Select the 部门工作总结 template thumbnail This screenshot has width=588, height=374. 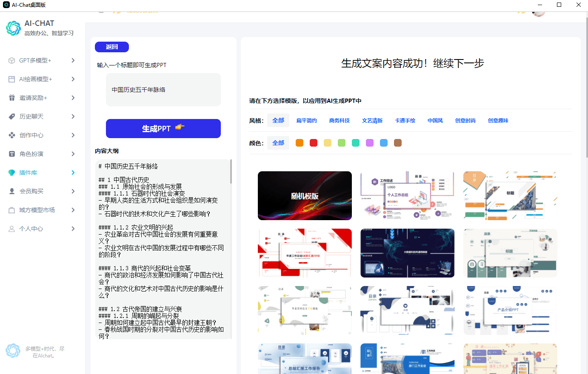pos(407,359)
